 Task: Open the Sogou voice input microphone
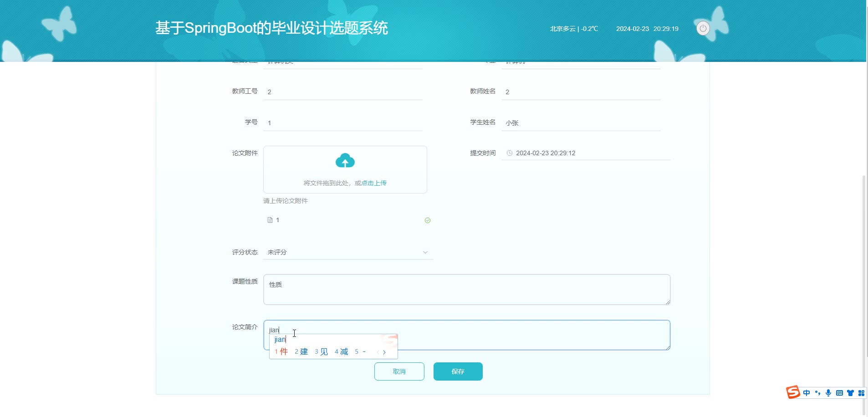pyautogui.click(x=828, y=393)
